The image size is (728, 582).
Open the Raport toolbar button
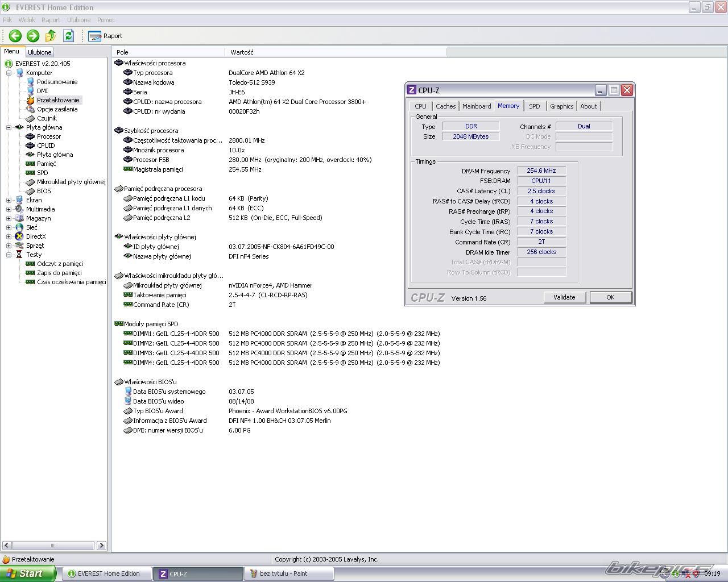pos(105,36)
